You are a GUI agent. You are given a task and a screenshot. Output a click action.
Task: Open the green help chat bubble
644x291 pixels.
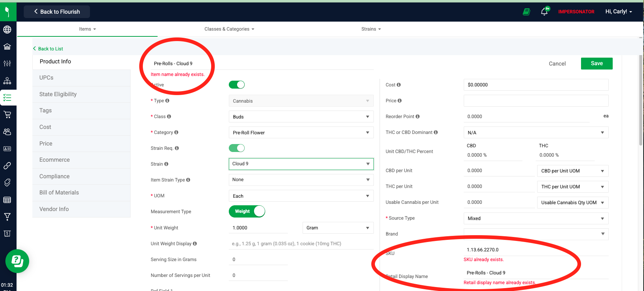tap(17, 261)
